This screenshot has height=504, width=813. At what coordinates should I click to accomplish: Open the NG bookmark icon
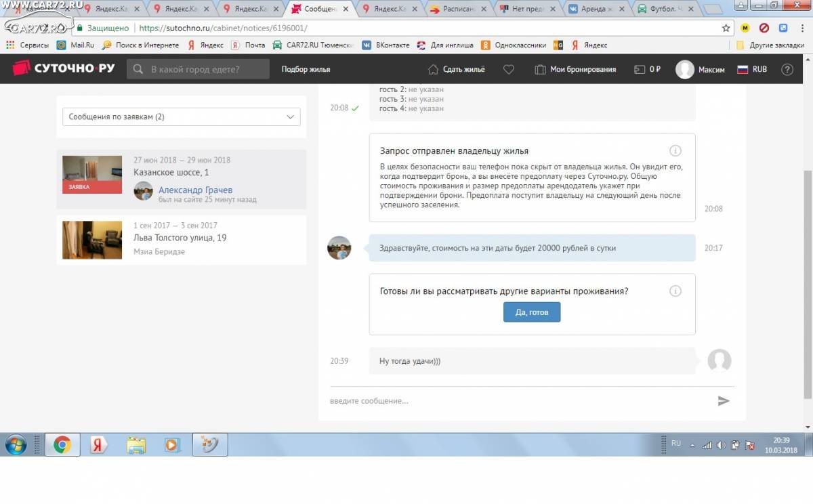point(558,45)
